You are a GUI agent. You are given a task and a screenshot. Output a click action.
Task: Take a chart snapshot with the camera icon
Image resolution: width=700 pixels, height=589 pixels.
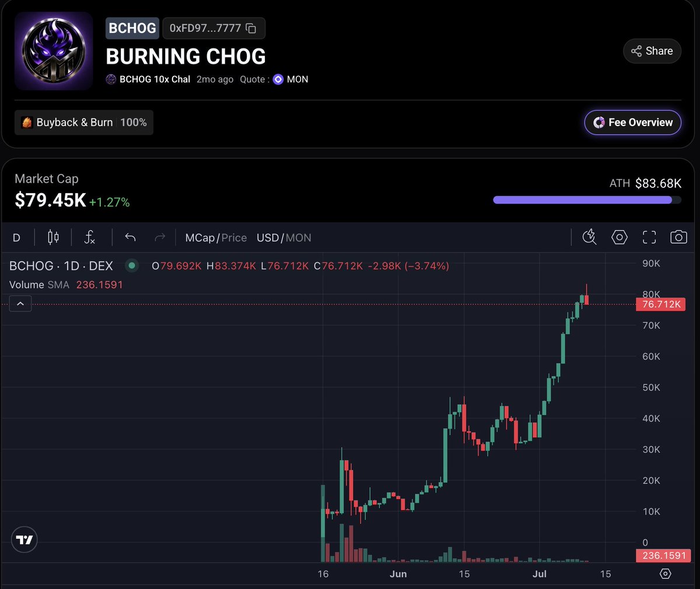coord(678,237)
